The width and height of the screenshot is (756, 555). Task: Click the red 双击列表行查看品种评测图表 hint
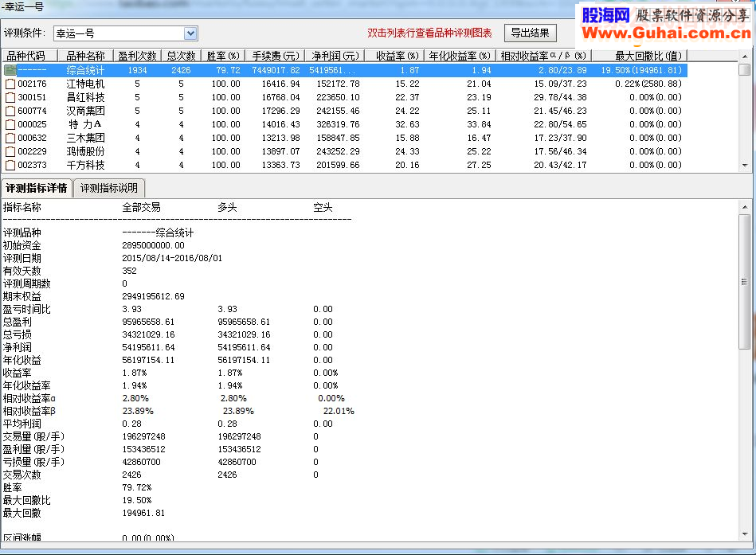tap(429, 33)
